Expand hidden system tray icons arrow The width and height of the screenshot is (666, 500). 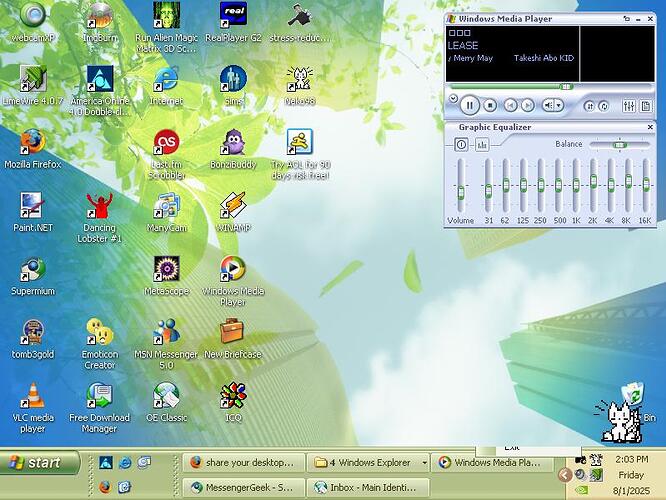pyautogui.click(x=564, y=475)
